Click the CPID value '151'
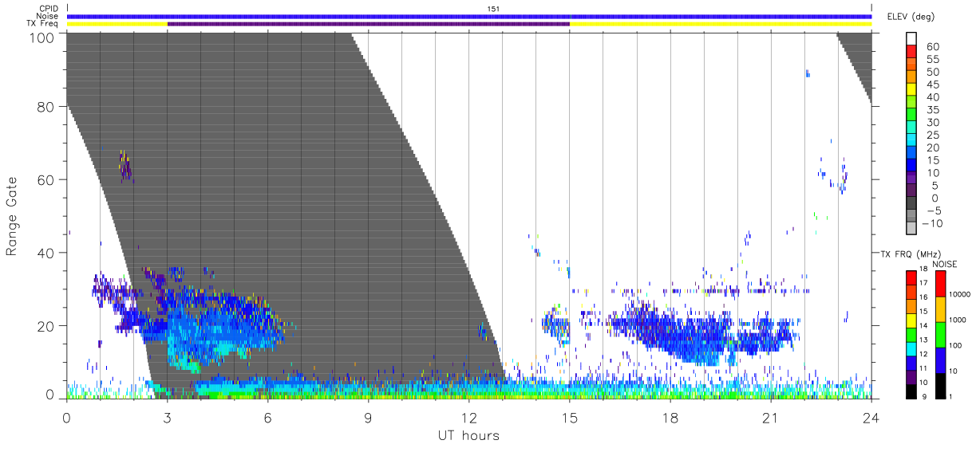The height and width of the screenshot is (452, 980). 493,9
